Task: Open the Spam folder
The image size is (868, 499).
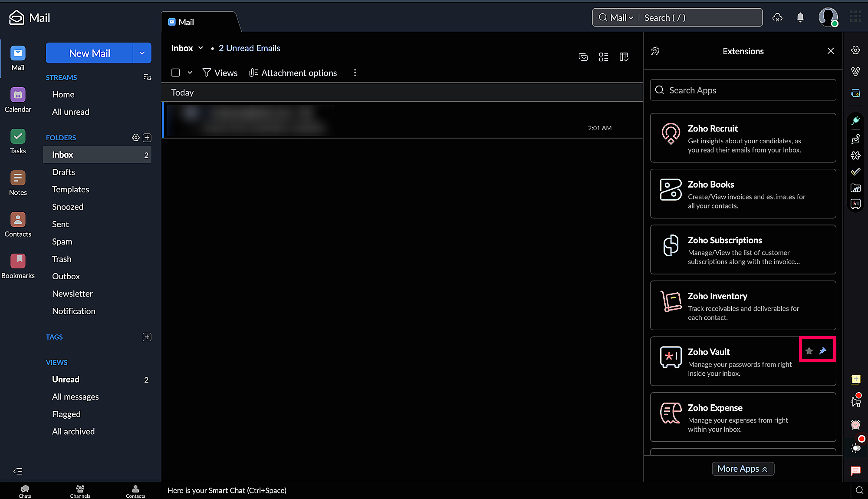Action: [62, 241]
